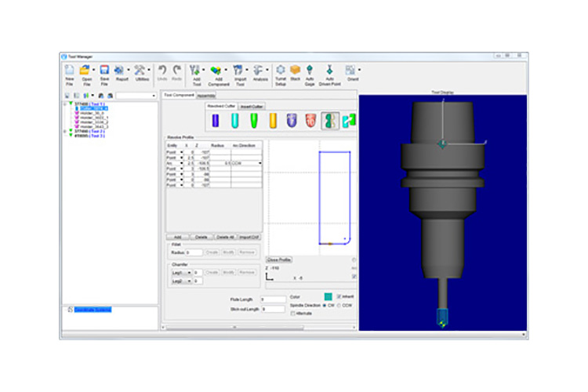
Task: Select the green tapered cutter icon
Action: (254, 121)
